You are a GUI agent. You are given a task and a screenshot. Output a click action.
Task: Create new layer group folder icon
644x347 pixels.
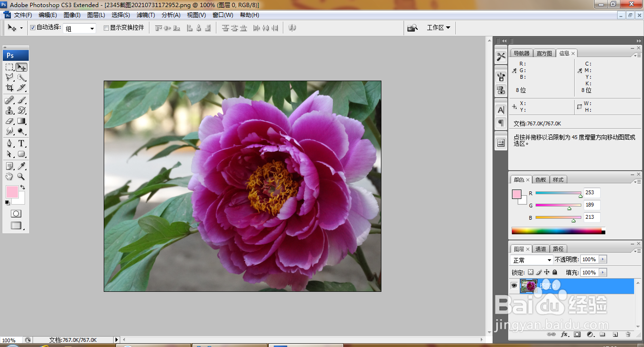point(602,334)
